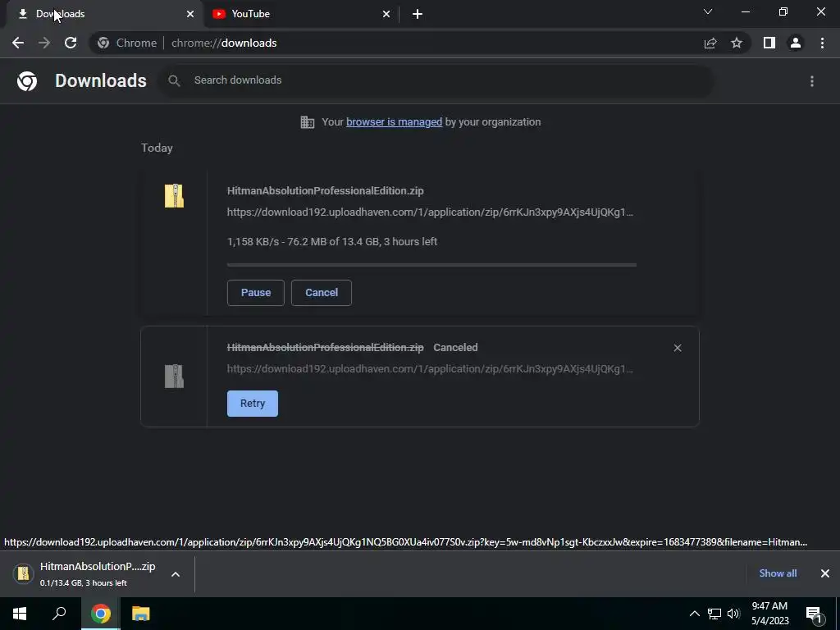Remove the canceled download from list
840x630 pixels.
click(x=678, y=348)
